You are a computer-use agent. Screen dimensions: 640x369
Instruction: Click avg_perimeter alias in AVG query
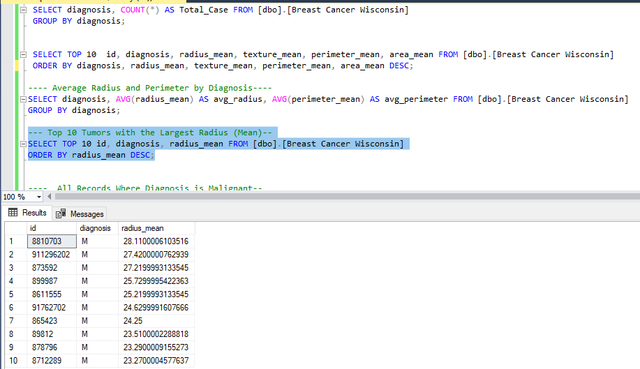pos(416,99)
